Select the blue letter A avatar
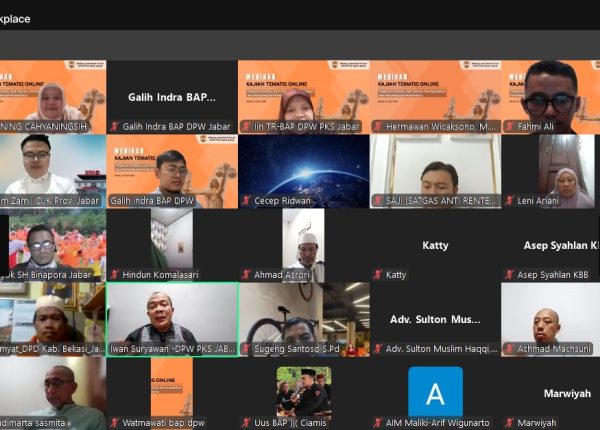The height and width of the screenshot is (430, 600). coord(435,392)
